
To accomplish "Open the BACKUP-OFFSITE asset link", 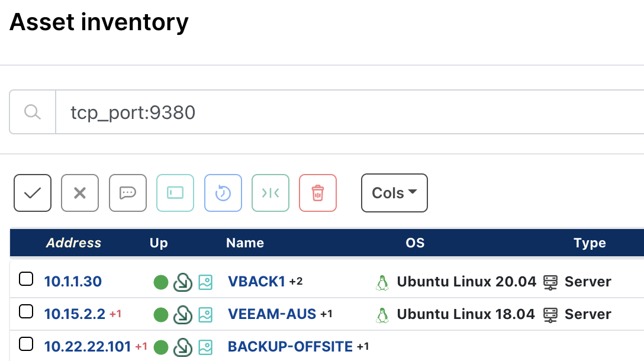I will point(289,346).
